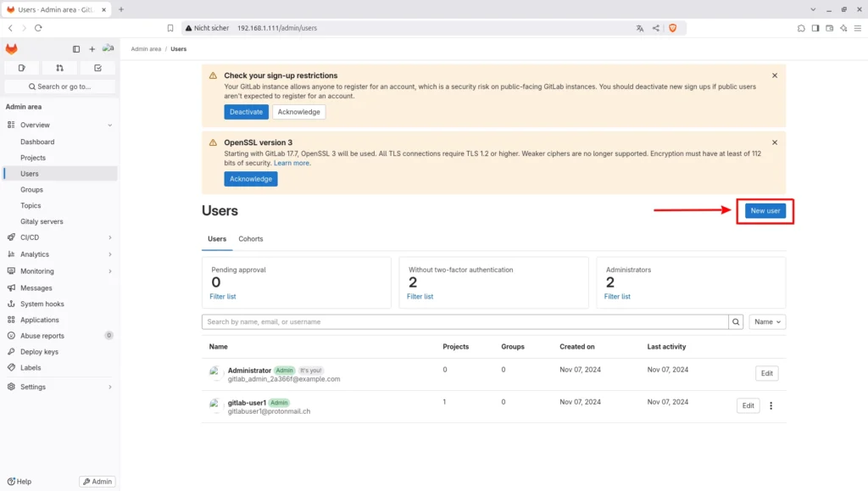Open the issues icon in sidebar

(x=21, y=68)
